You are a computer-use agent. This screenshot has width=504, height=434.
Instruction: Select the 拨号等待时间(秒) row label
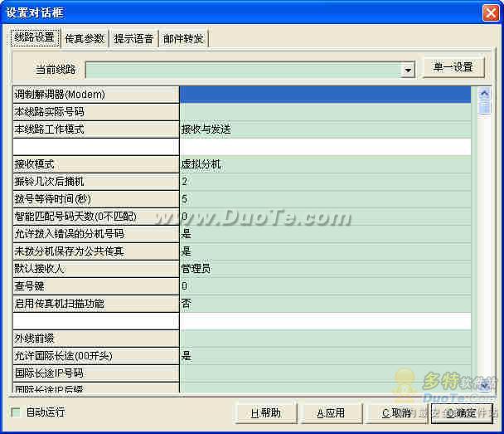tap(96, 199)
